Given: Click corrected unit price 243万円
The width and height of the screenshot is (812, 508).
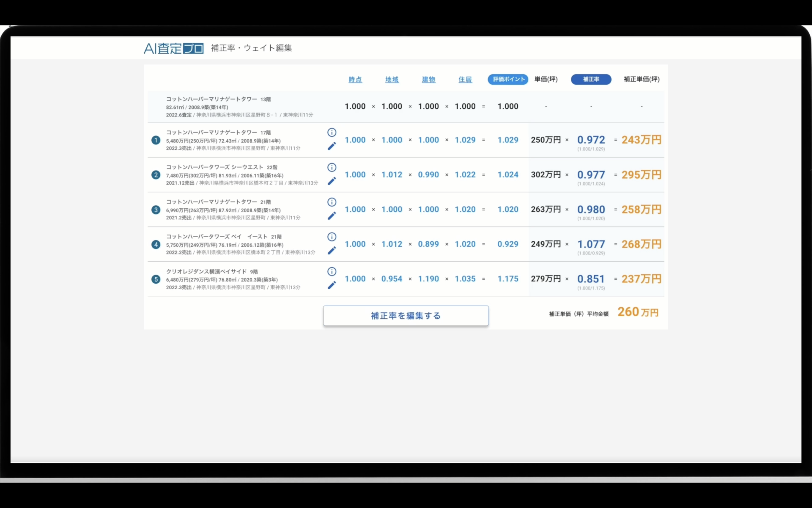Looking at the screenshot, I should click(x=641, y=140).
